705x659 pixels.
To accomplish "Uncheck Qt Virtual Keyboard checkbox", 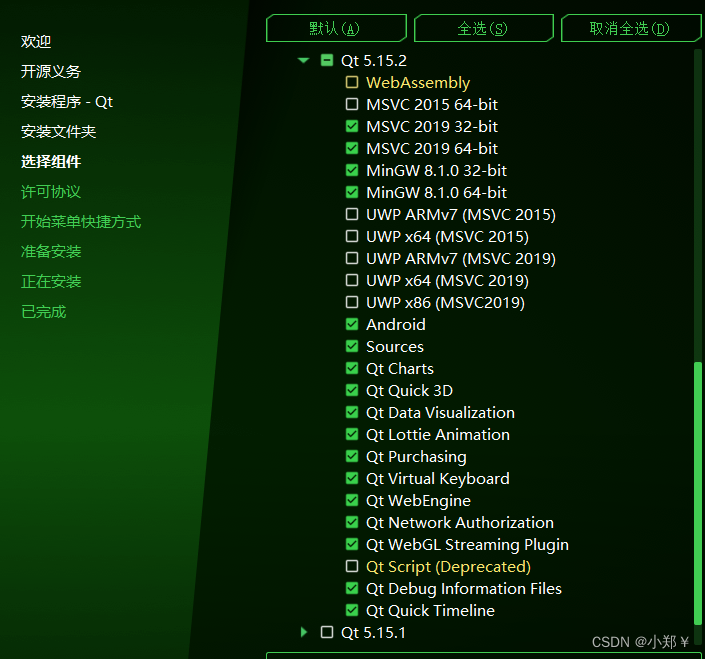I will [352, 478].
